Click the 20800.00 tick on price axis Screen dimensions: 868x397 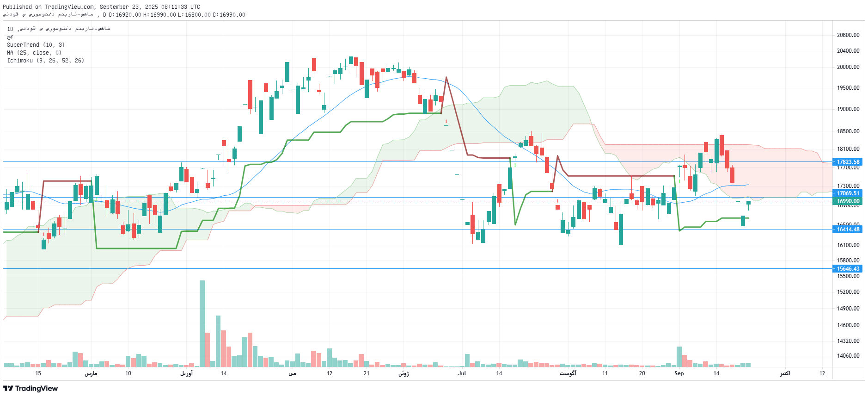point(848,35)
